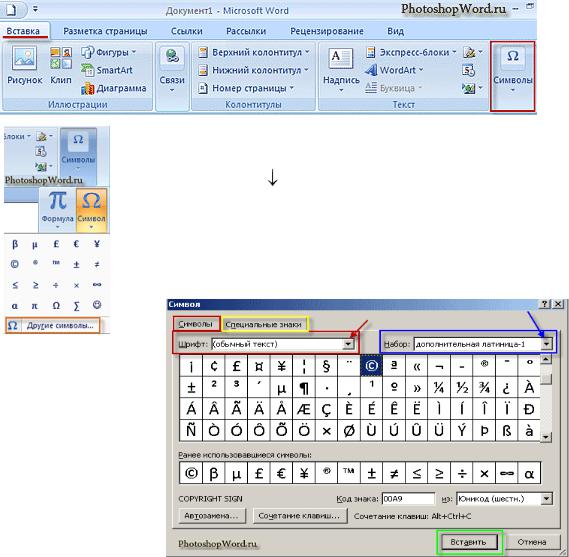The height and width of the screenshot is (557, 569).
Task: Open the Рассылки ribbon tab
Action: click(x=246, y=31)
